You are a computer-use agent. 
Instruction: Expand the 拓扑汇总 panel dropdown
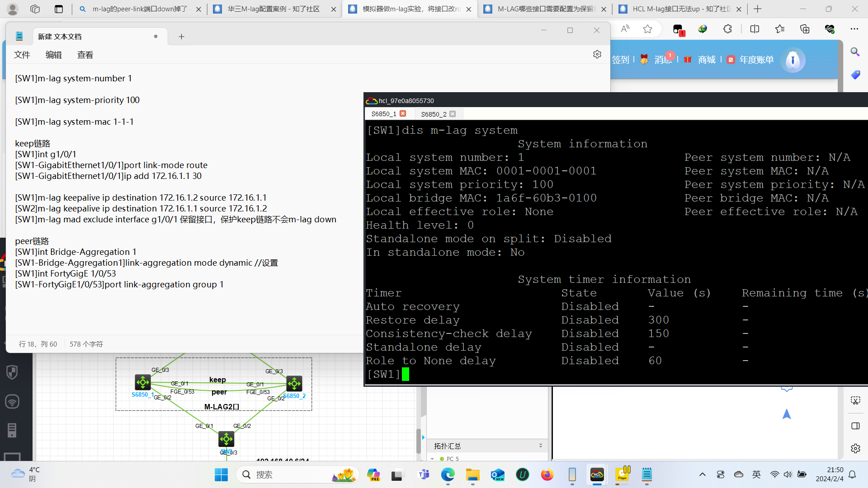tap(540, 446)
